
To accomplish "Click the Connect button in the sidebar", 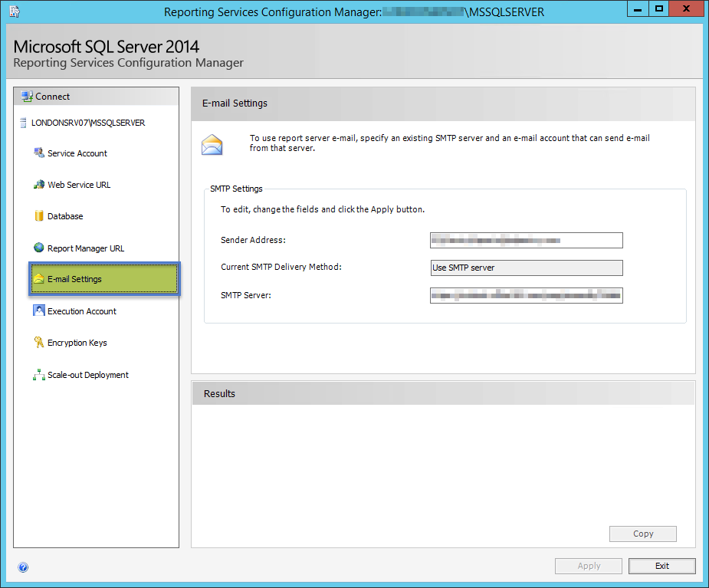I will point(96,97).
